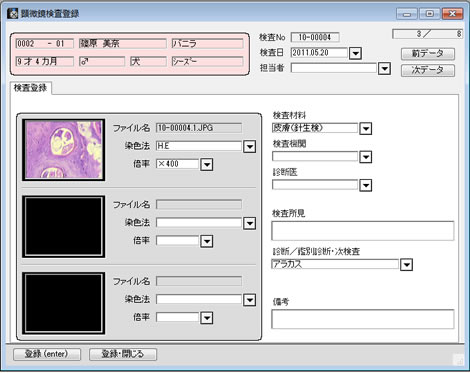The image size is (470, 373).
Task: Minimize the 顕微鏡検査登録 window
Action: [407, 14]
